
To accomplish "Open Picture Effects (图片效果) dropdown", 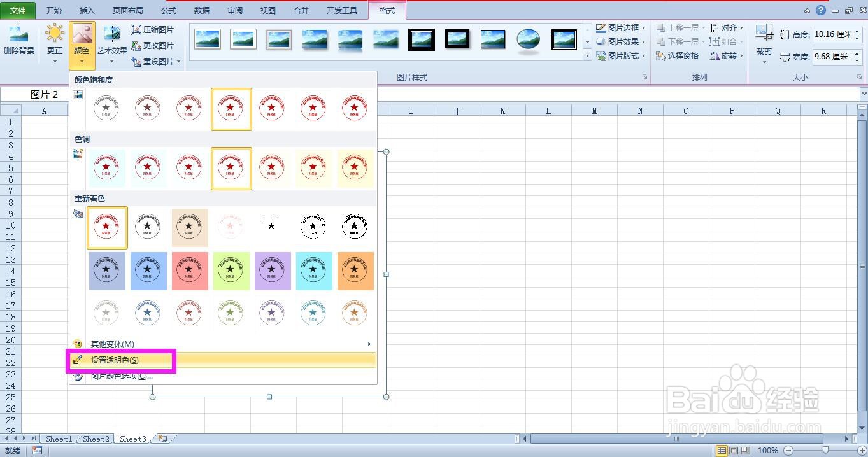I will 621,42.
